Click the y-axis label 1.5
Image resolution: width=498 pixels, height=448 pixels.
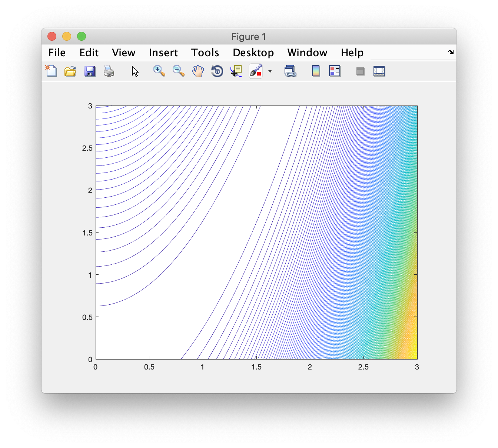[x=87, y=233]
